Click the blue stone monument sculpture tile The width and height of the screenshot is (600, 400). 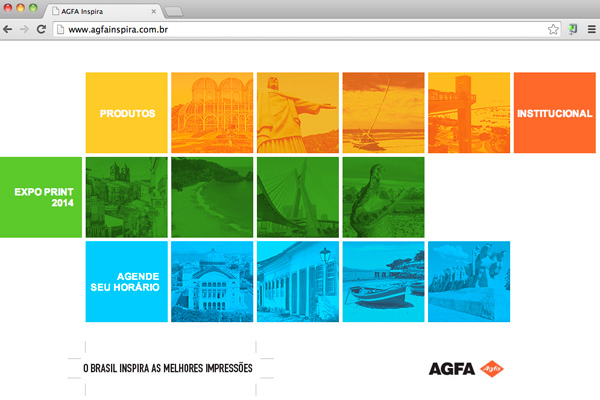(x=469, y=281)
